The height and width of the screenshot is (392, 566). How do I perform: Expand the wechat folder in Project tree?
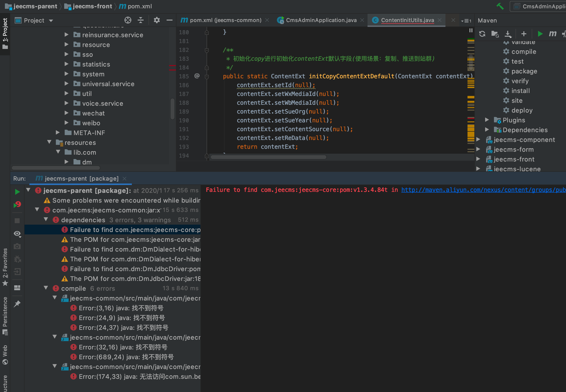66,113
